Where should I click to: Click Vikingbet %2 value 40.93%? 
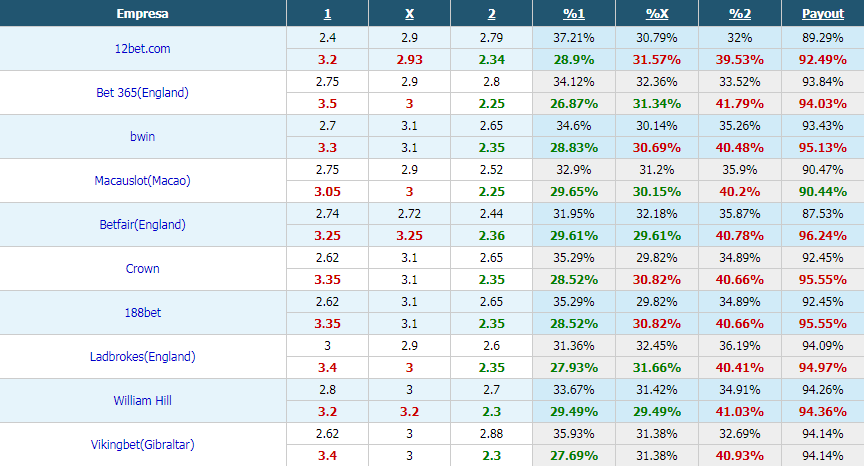click(739, 456)
